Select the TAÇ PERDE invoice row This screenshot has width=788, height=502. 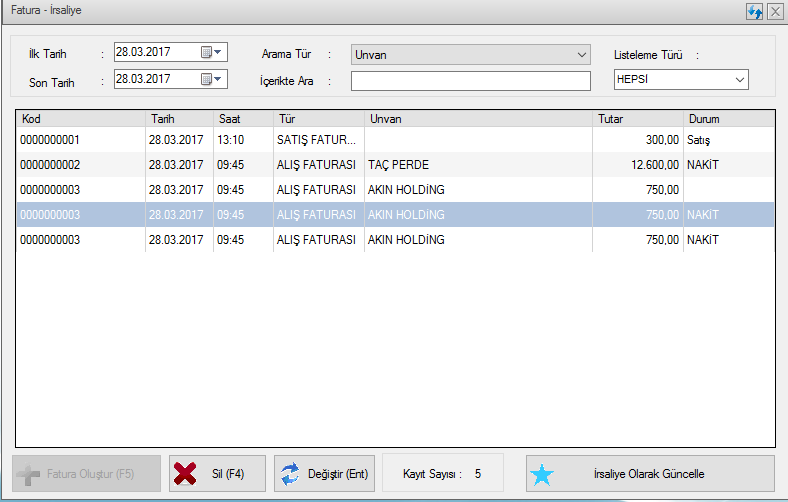pos(398,165)
